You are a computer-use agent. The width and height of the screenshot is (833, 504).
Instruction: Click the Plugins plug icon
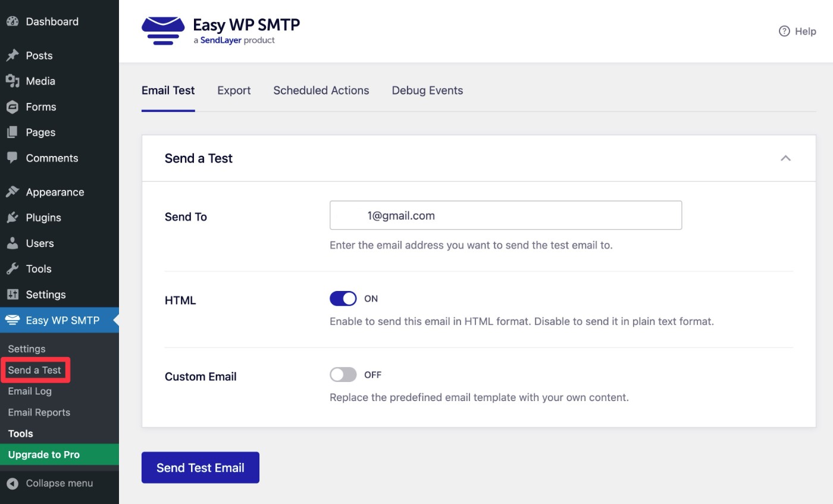coord(12,217)
